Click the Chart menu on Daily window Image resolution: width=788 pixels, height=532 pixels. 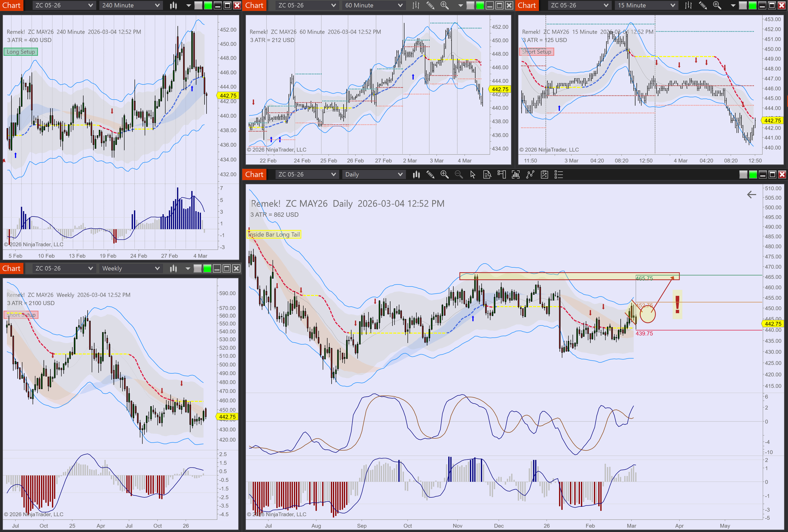(254, 175)
